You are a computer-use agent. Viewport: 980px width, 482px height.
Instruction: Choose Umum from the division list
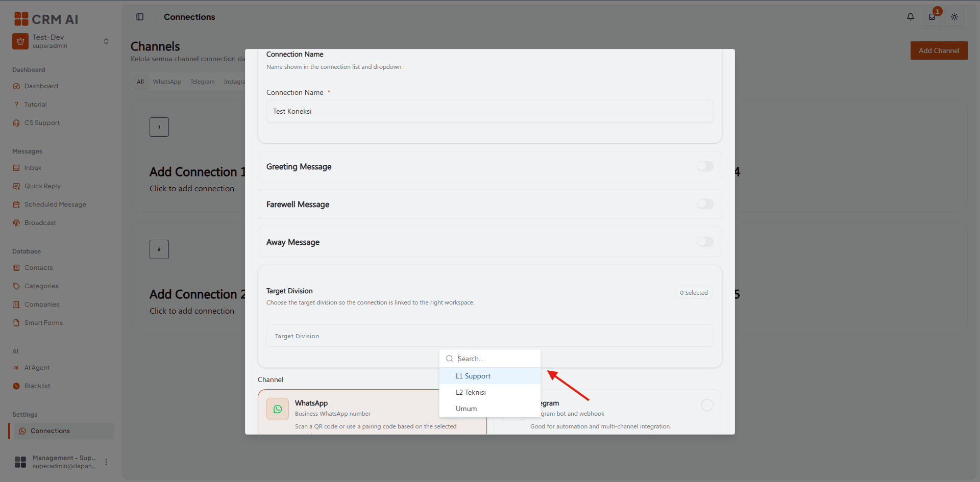[490, 409]
